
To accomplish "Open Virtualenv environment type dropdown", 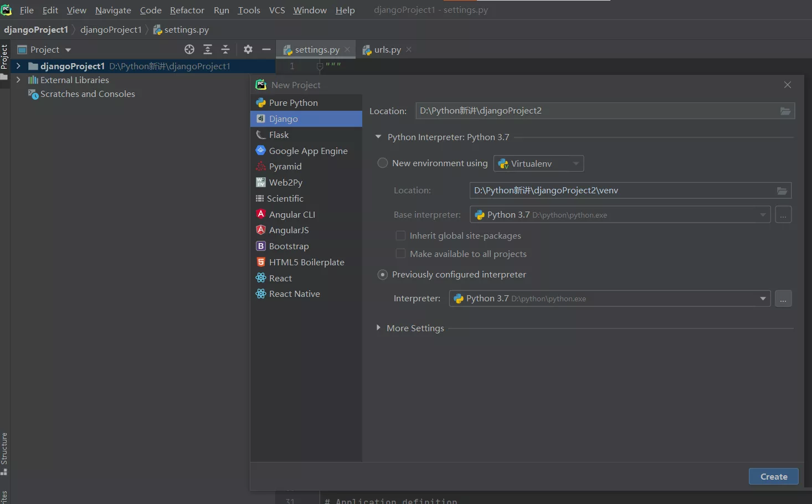I will click(x=538, y=163).
